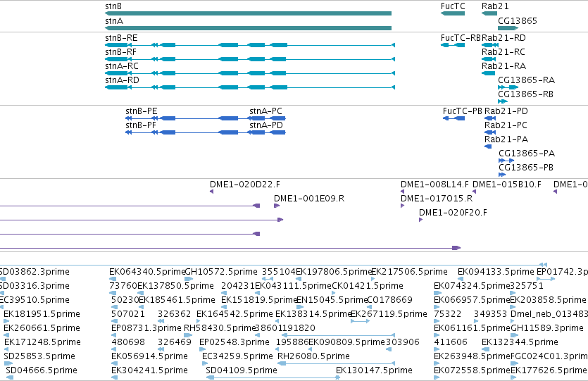Image resolution: width=588 pixels, height=381 pixels.
Task: Open transcript stnA-RC label
Action: [122, 66]
